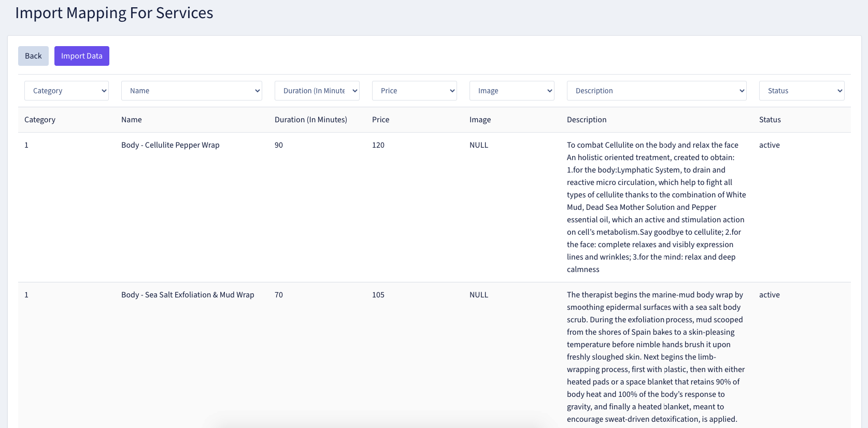This screenshot has height=428, width=868.
Task: Click the Import Data button
Action: tap(82, 56)
